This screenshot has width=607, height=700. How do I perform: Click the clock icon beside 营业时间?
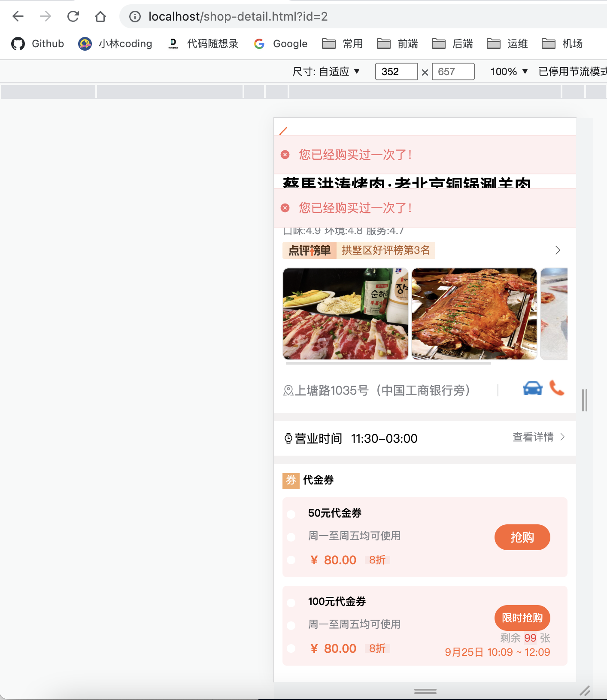pyautogui.click(x=288, y=438)
